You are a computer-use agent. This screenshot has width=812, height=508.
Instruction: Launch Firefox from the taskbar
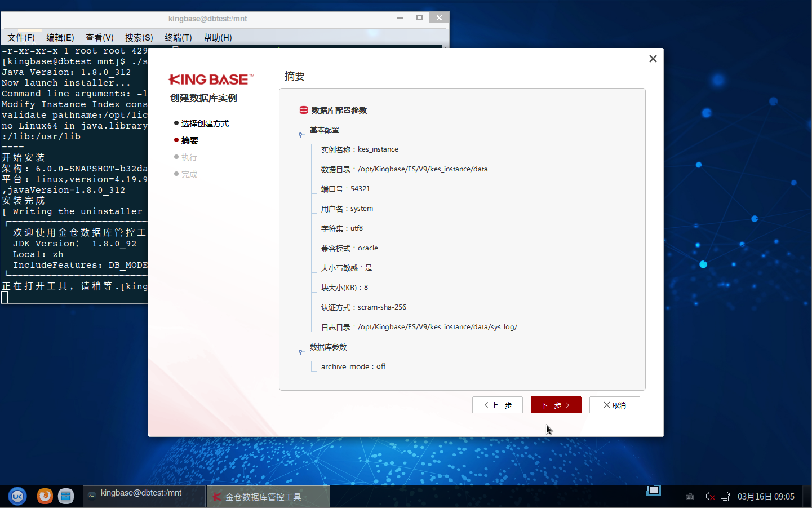click(45, 496)
